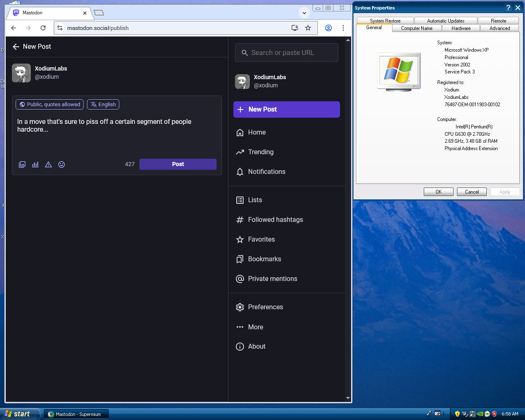The width and height of the screenshot is (525, 420).
Task: Click the music note tray icon
Action: pyautogui.click(x=472, y=414)
